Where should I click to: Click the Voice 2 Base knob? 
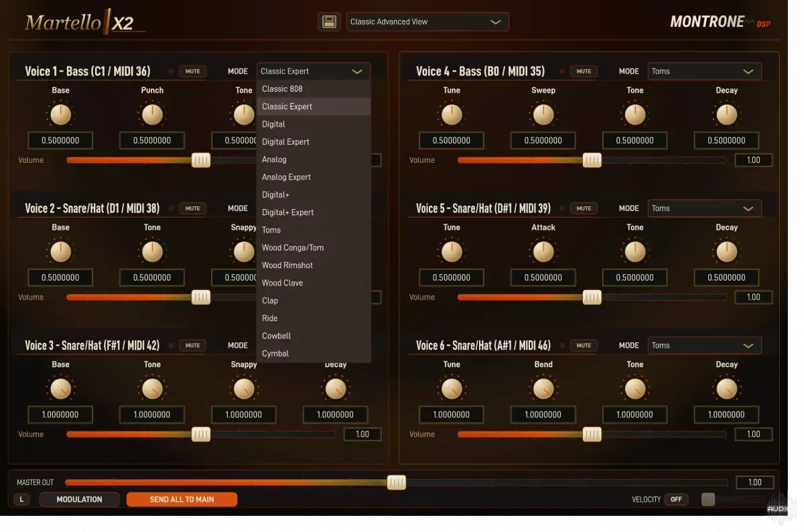tap(60, 252)
